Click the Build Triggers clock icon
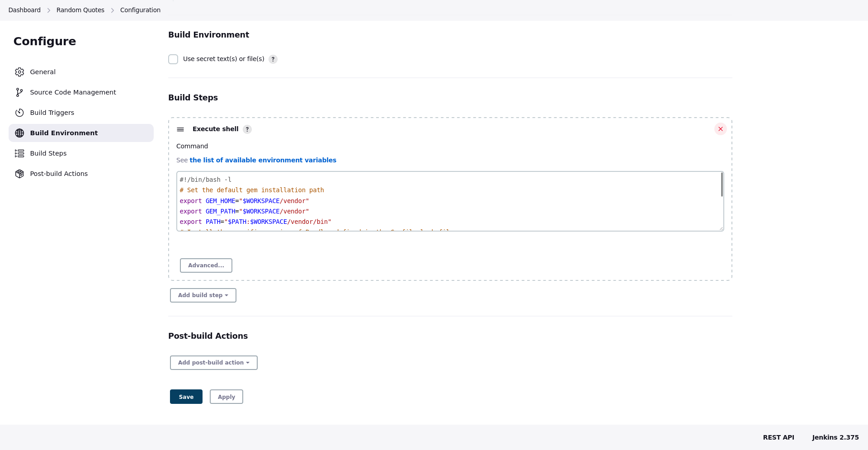 [19, 113]
